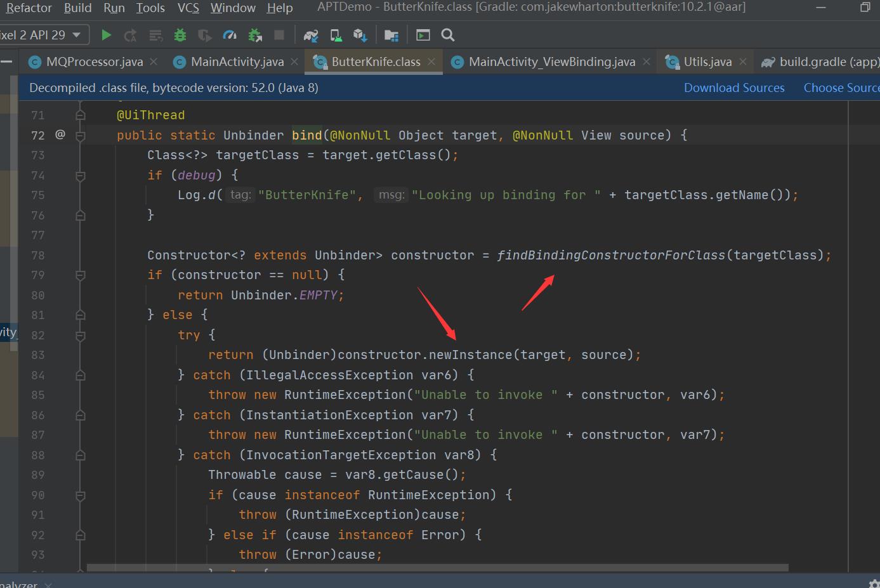The width and height of the screenshot is (880, 588).
Task: Switch to the build.gradle (:app) tab
Action: pos(820,62)
